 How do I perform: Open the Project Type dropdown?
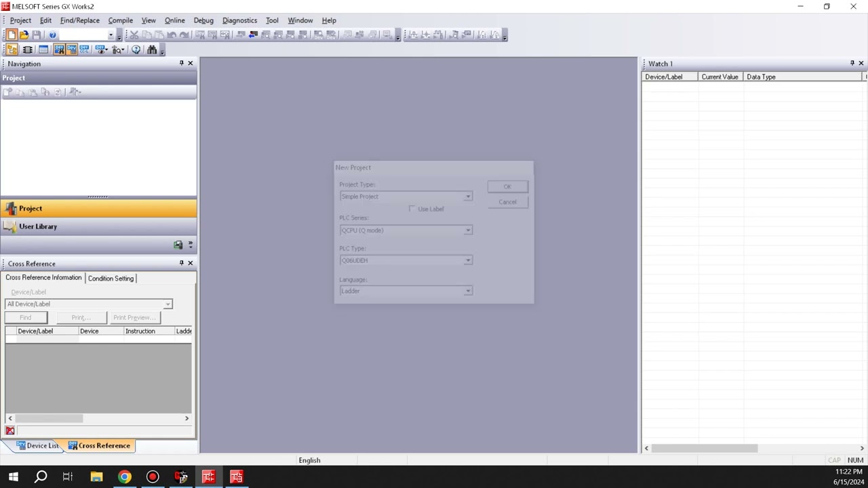tap(467, 197)
